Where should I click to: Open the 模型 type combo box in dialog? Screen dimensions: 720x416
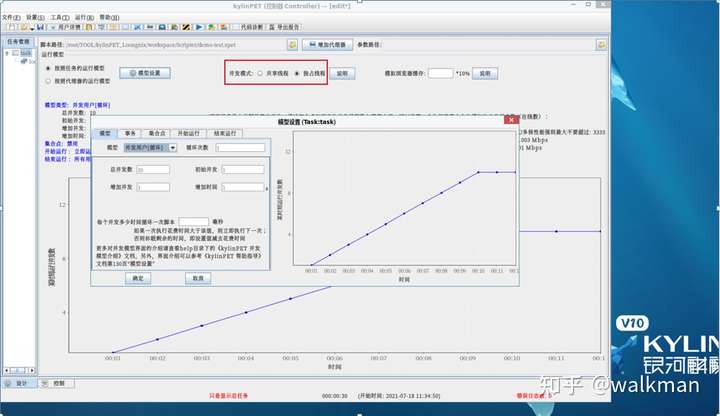click(x=150, y=147)
